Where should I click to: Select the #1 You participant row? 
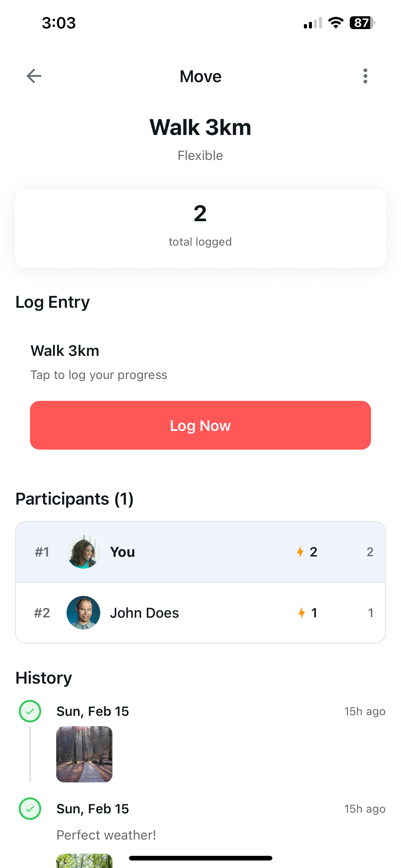tap(200, 551)
